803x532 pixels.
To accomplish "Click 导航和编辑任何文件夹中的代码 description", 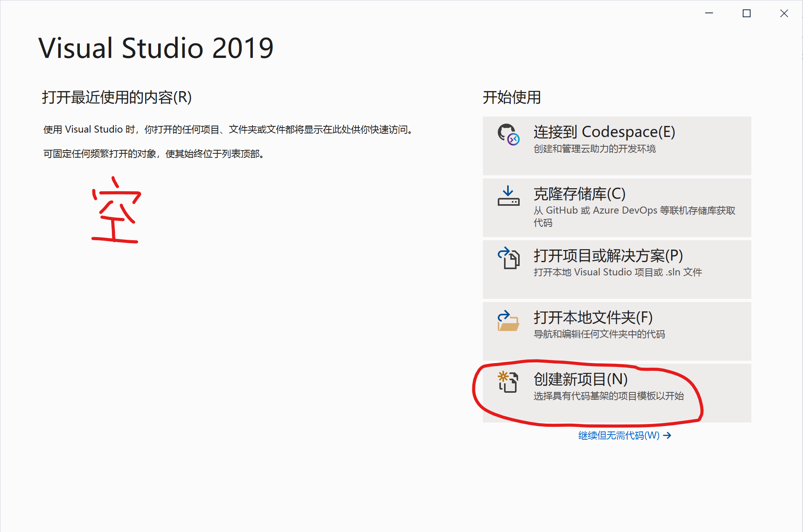I will coord(599,334).
